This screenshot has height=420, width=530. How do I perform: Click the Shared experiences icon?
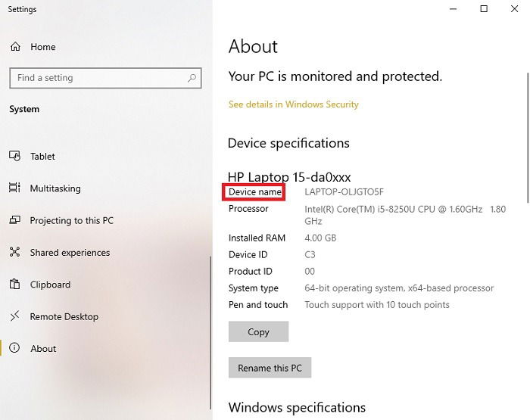[14, 252]
